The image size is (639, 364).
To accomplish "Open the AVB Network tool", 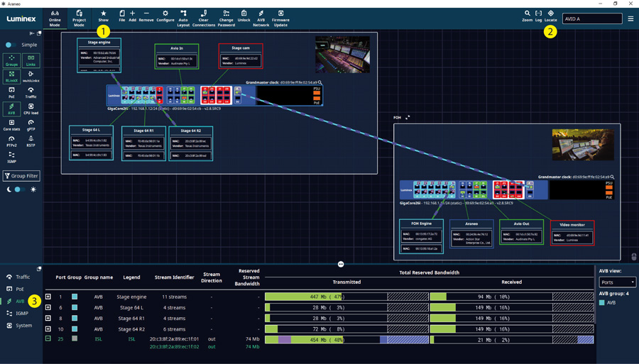I will click(261, 18).
